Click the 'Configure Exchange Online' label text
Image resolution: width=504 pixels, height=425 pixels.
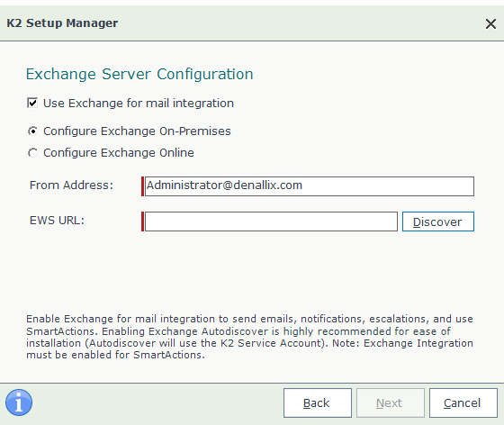pyautogui.click(x=119, y=153)
